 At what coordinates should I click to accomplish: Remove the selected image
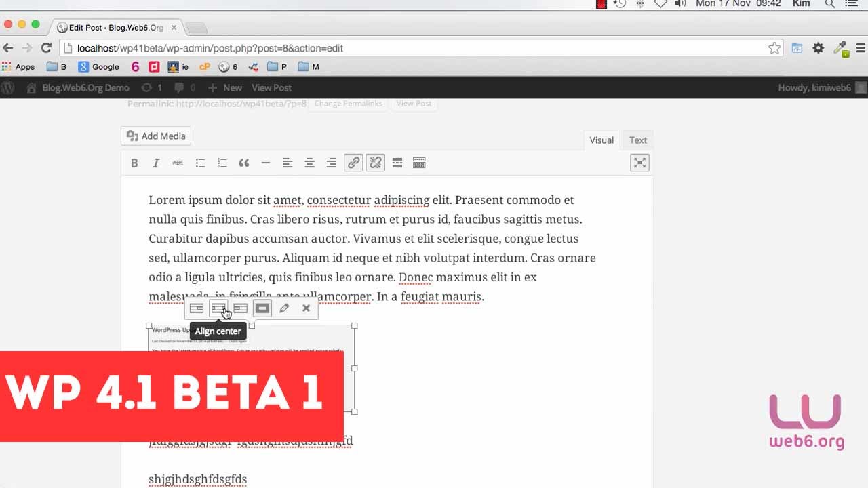[306, 308]
